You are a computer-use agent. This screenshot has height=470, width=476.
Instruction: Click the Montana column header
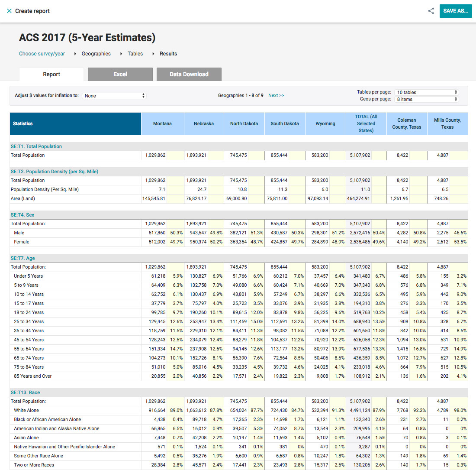coord(162,123)
